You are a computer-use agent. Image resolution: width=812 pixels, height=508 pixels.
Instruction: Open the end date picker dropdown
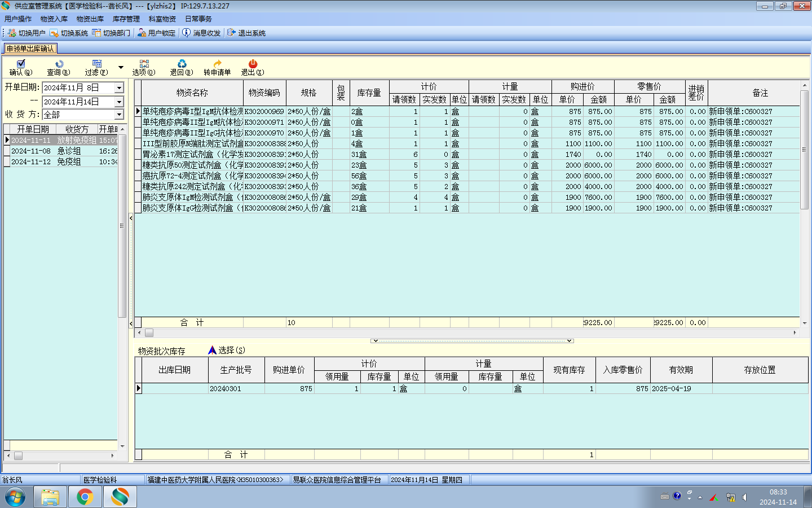click(119, 102)
